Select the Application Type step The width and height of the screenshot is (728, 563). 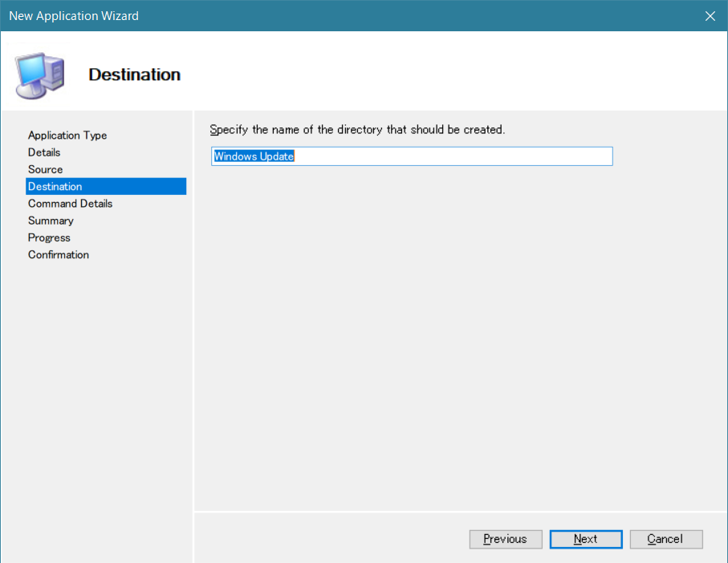tap(67, 136)
